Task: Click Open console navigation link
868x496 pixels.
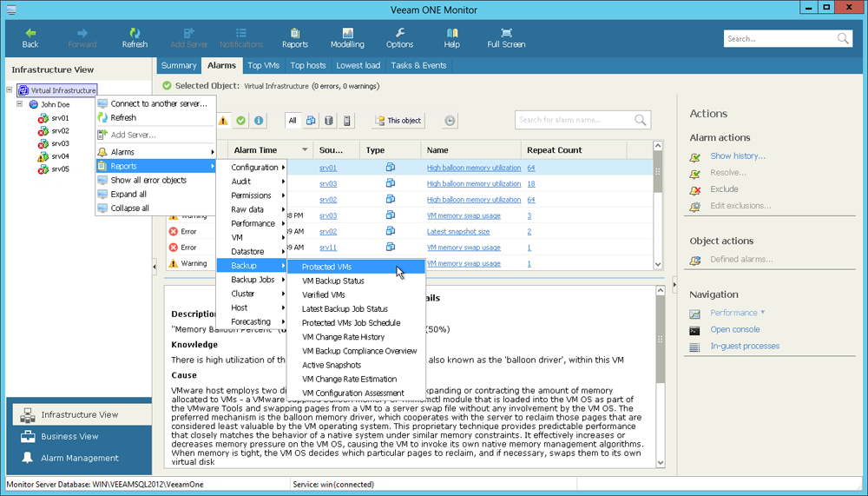Action: [x=735, y=329]
